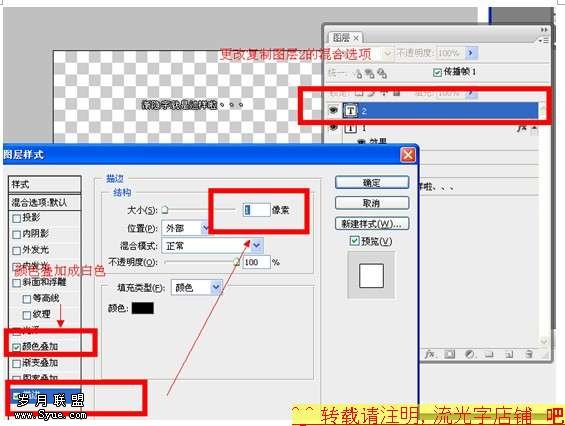Toggle the 预览(V) preview checkbox

coord(355,241)
